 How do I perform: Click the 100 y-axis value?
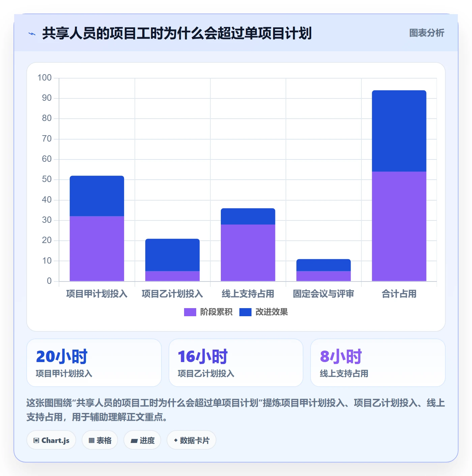coord(45,78)
